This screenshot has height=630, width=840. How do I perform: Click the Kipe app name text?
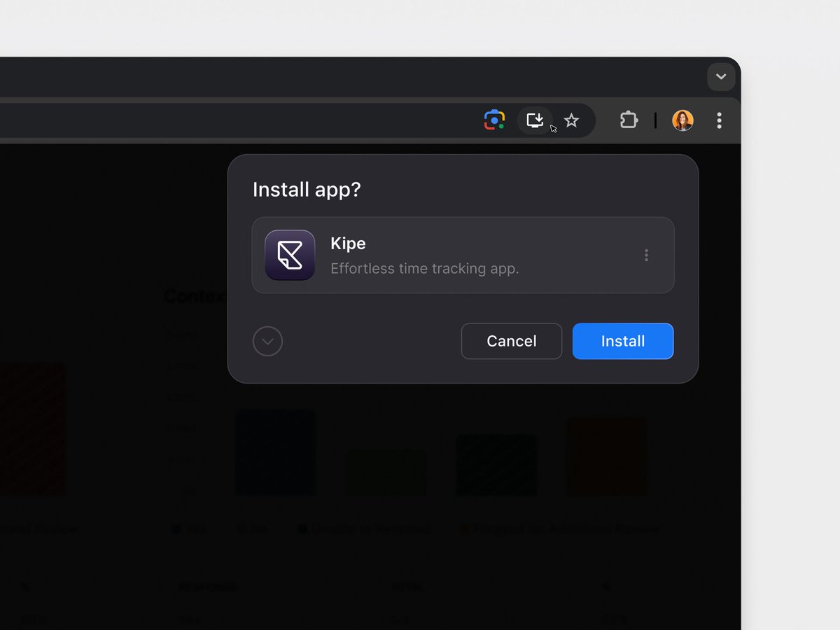click(x=348, y=244)
